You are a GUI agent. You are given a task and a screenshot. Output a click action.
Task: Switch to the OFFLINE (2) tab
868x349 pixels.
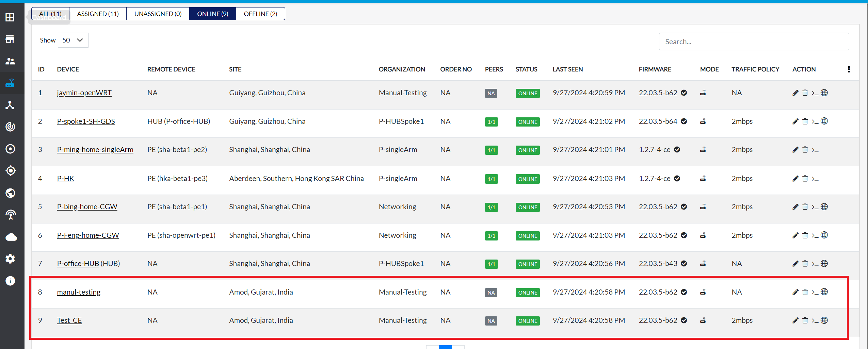[260, 14]
